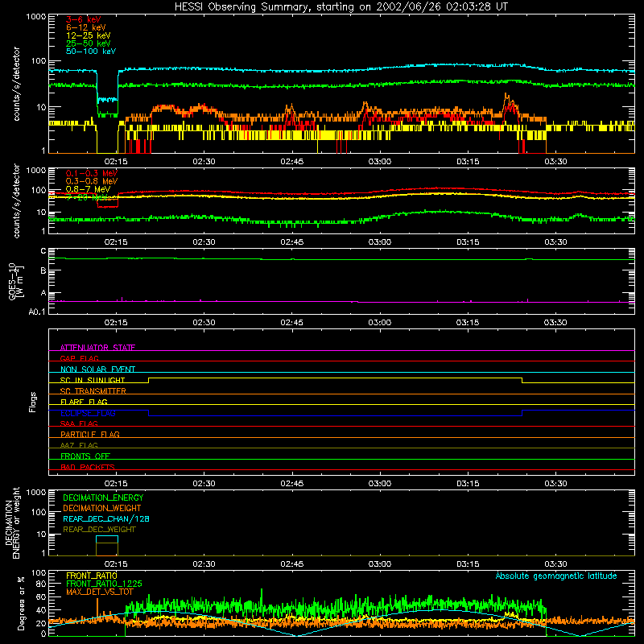Select the yellow FRONT_RATIO legend label
This screenshot has width=644, height=644.
pos(92,576)
